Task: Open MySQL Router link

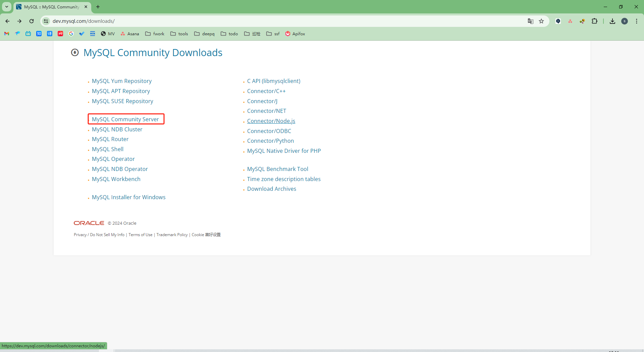Action: [x=110, y=139]
